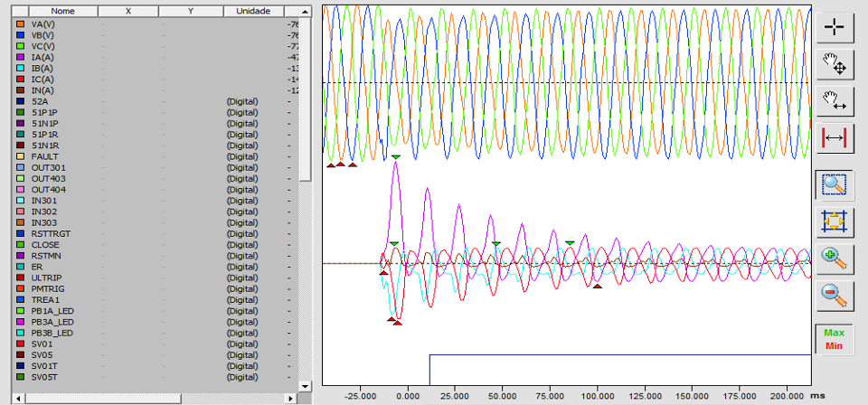Screen dimensions: 868x405
Task: Select the 51P1P digital channel
Action: pos(155,112)
